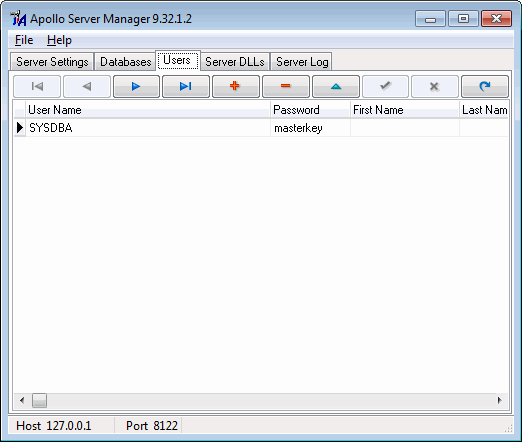Click the Port 8122 status entry
The height and width of the screenshot is (442, 522).
click(152, 426)
